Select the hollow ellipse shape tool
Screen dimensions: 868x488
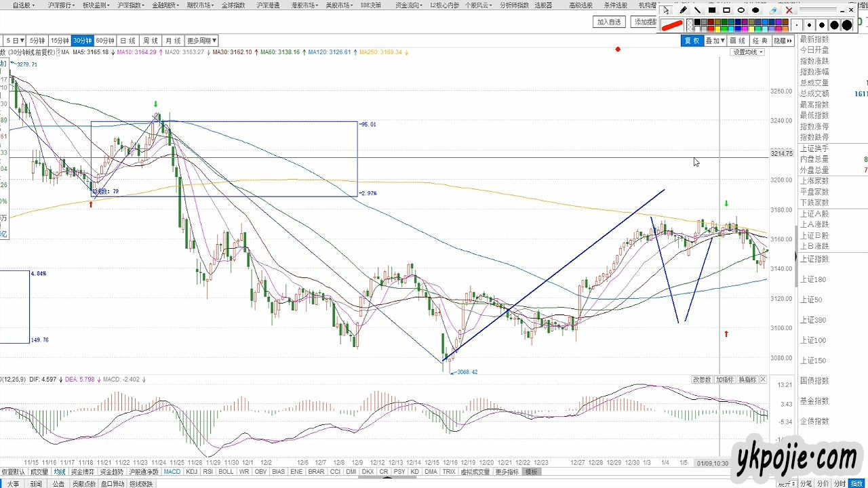coord(741,10)
